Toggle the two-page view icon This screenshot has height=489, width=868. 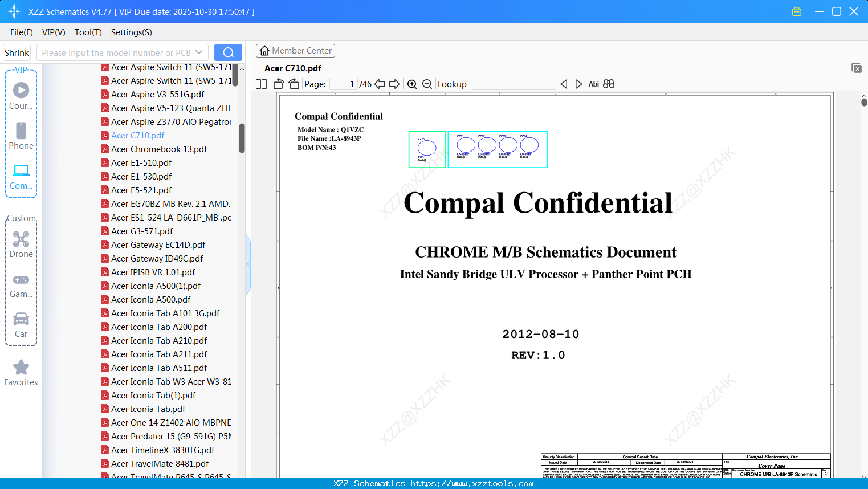tap(261, 84)
